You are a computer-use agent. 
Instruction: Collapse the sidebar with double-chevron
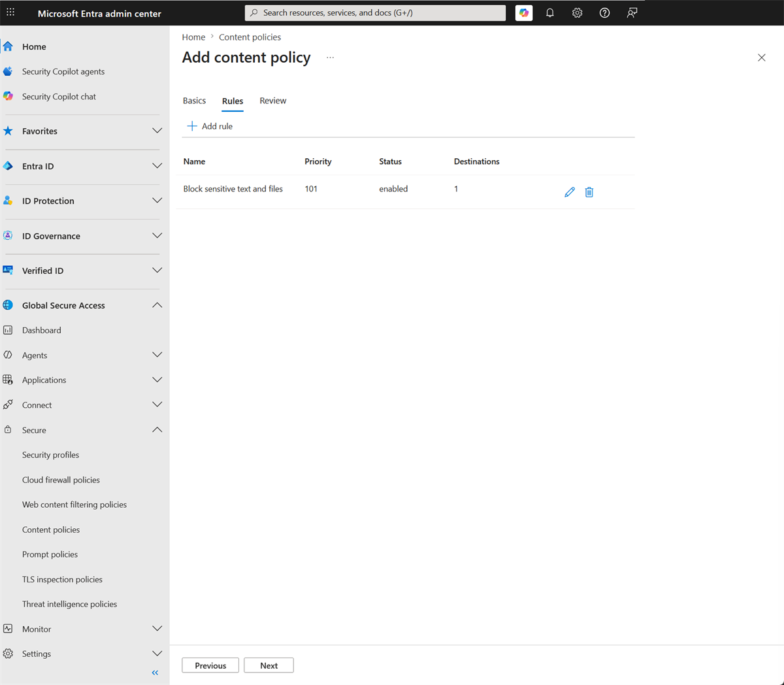tap(155, 673)
